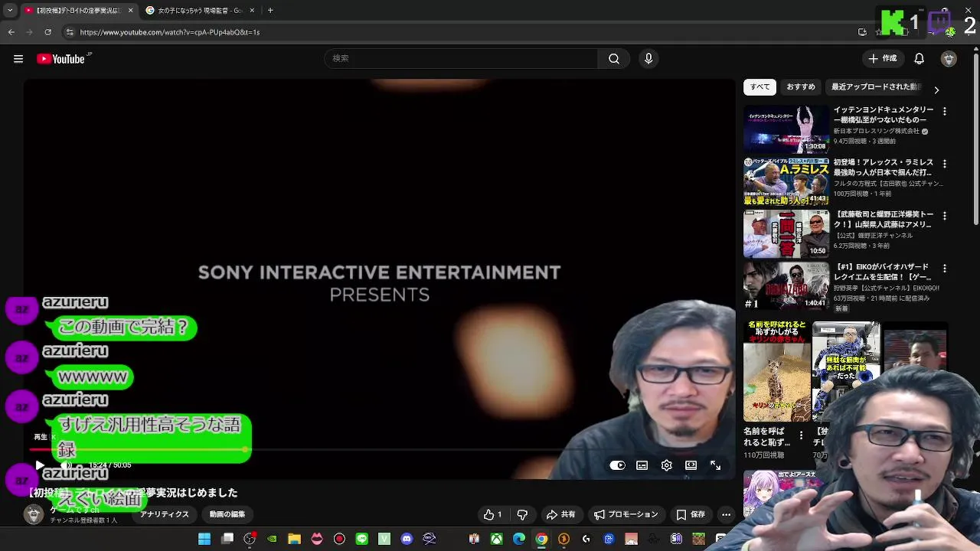Click the site information icon in address bar
This screenshot has width=980, height=551.
(70, 32)
